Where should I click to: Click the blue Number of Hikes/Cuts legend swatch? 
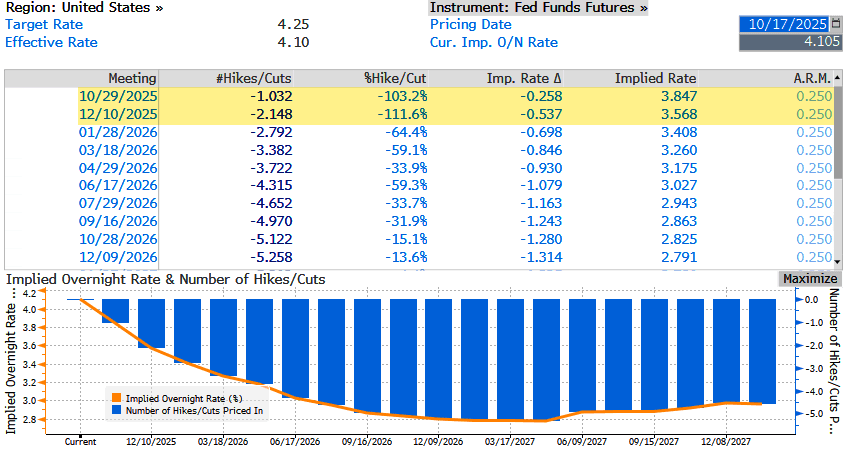click(118, 410)
